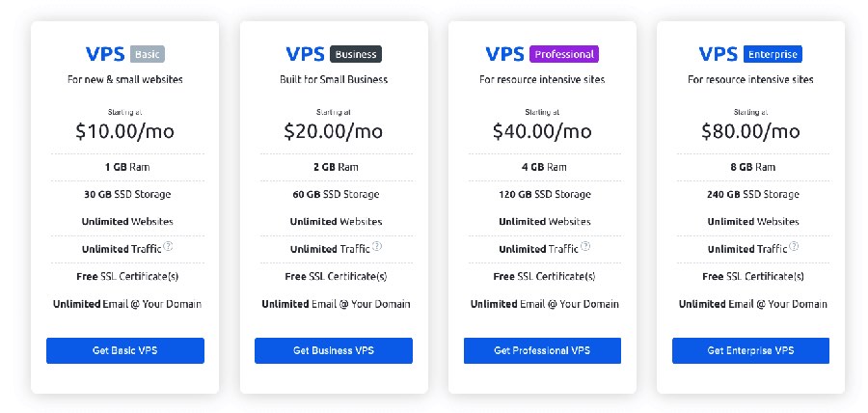
Task: Click the purple Professional badge
Action: pos(564,54)
